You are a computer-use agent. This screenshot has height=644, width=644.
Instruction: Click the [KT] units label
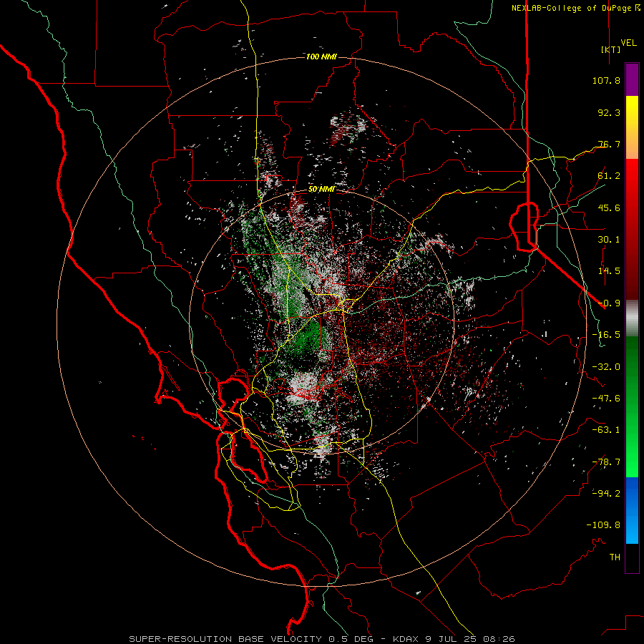[611, 49]
